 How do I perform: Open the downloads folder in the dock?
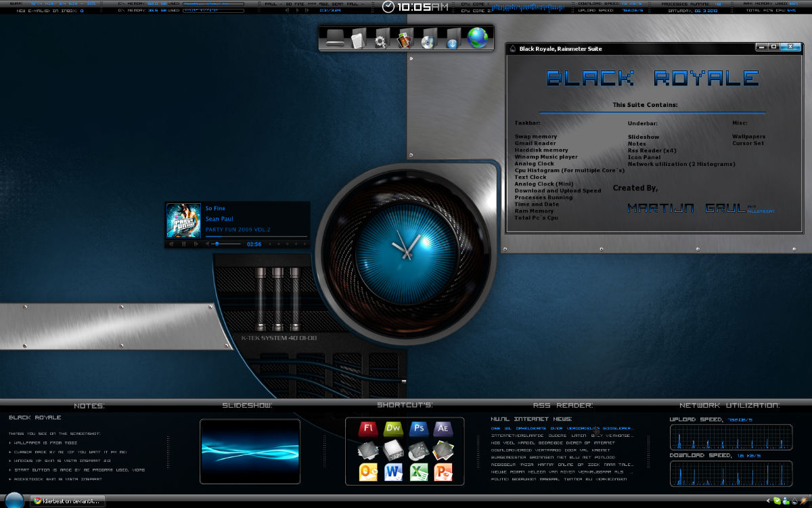(451, 41)
